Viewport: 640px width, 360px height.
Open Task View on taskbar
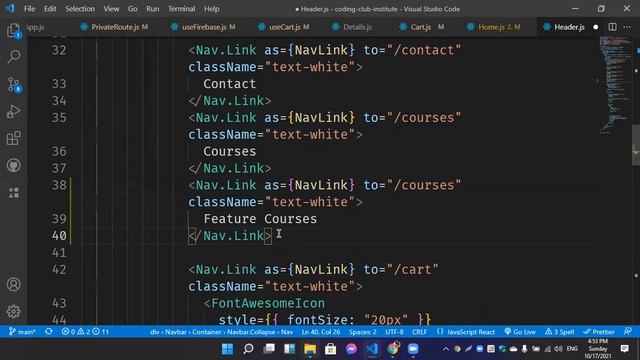269,349
